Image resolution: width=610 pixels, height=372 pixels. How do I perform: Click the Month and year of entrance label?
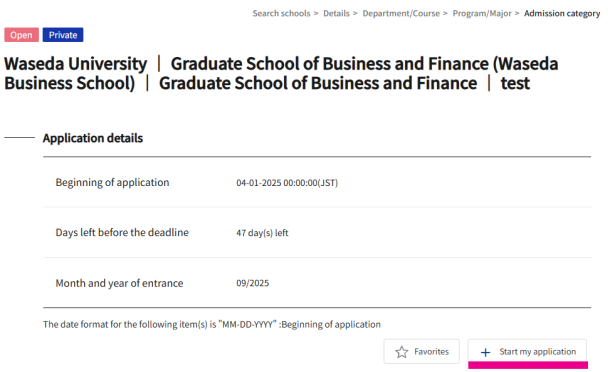[119, 283]
